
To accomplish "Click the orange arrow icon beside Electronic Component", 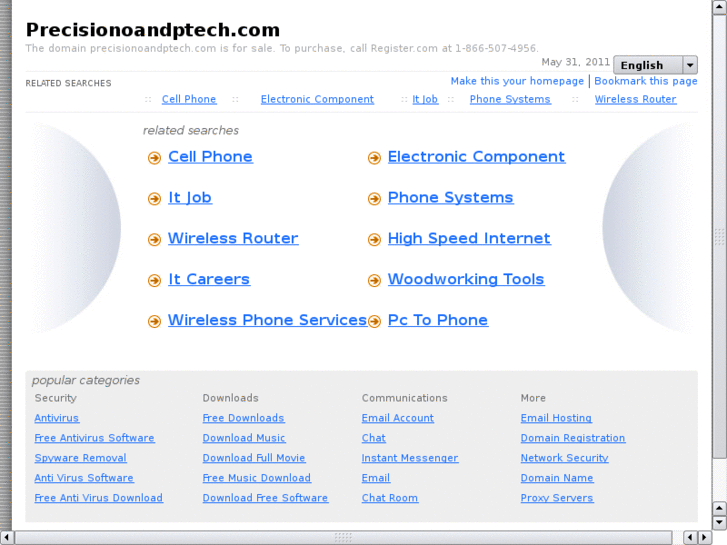I will click(x=374, y=158).
